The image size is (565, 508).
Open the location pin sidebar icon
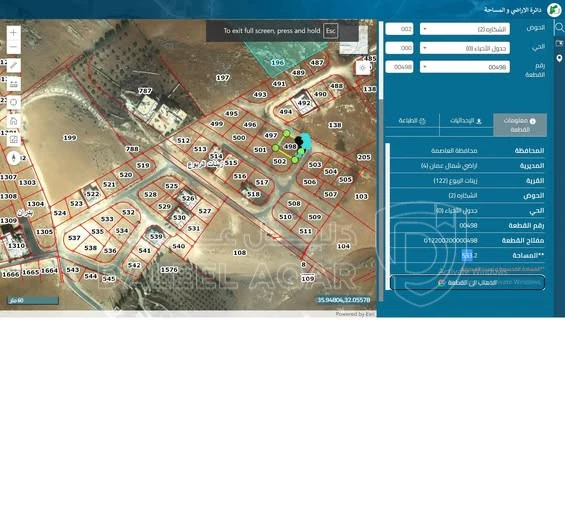click(559, 58)
